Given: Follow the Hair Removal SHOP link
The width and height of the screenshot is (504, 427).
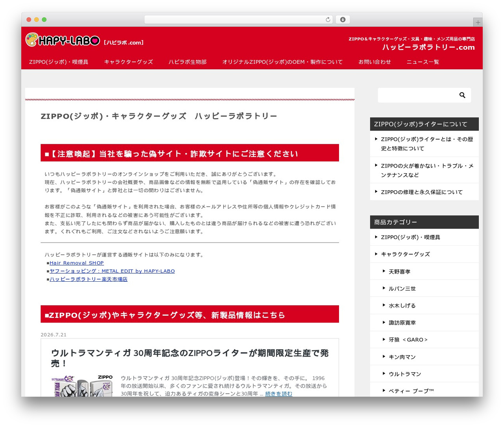Looking at the screenshot, I should (x=77, y=263).
